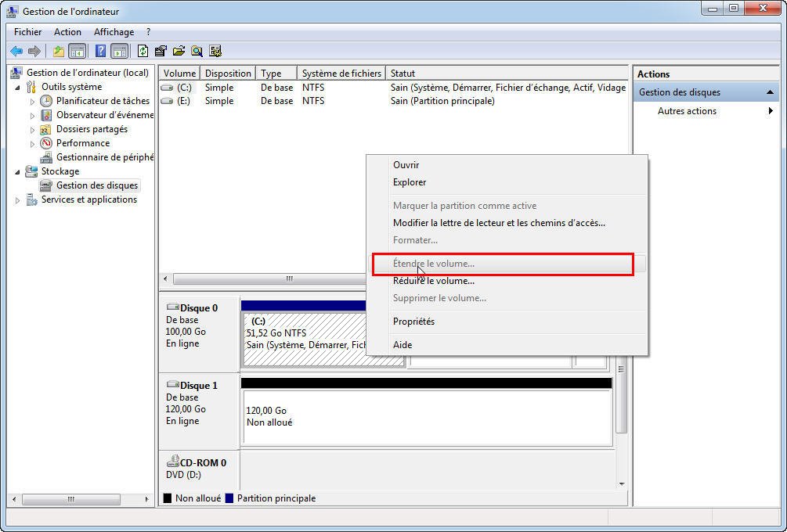Click the Up one level folder icon
Screen dimensions: 787x532
[x=59, y=51]
